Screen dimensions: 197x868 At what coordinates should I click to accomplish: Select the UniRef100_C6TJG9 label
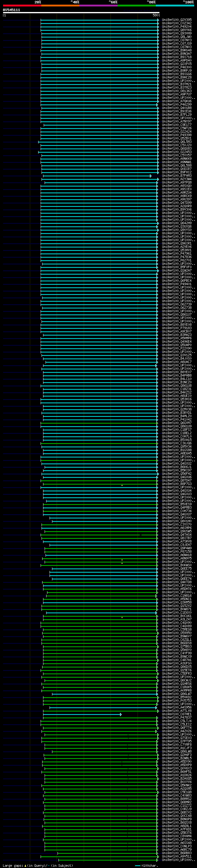177,43
